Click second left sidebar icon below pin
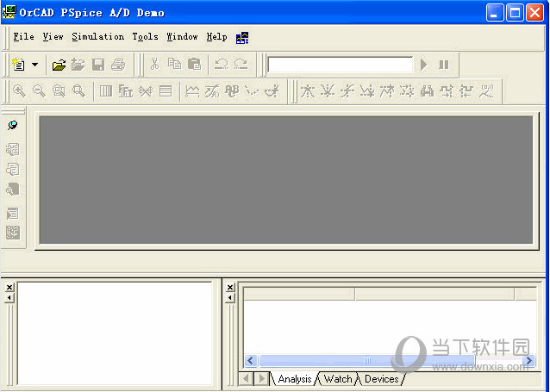 point(13,150)
